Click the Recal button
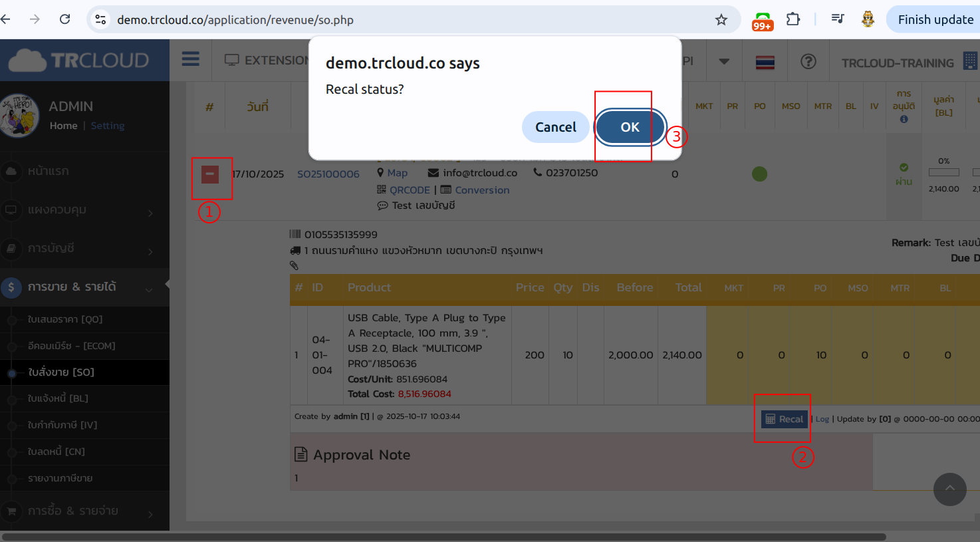The image size is (980, 542). coord(785,419)
